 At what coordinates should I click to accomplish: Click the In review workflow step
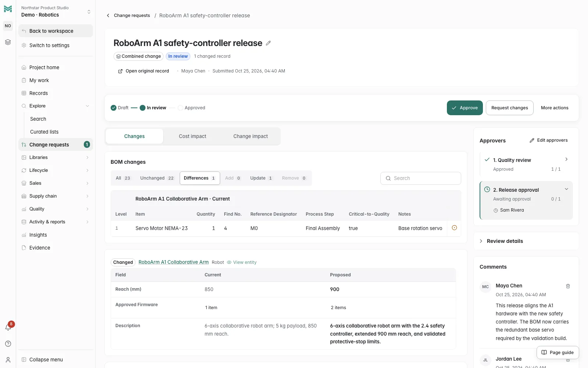tap(153, 108)
